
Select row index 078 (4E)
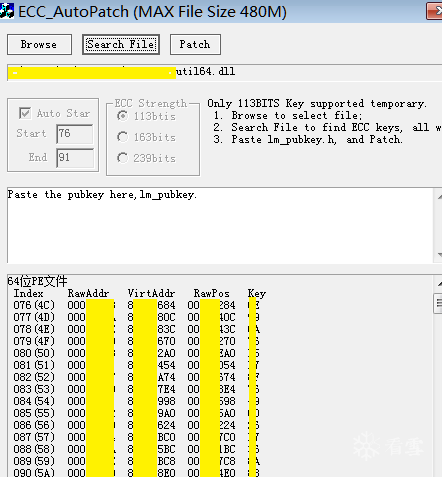pyautogui.click(x=136, y=329)
